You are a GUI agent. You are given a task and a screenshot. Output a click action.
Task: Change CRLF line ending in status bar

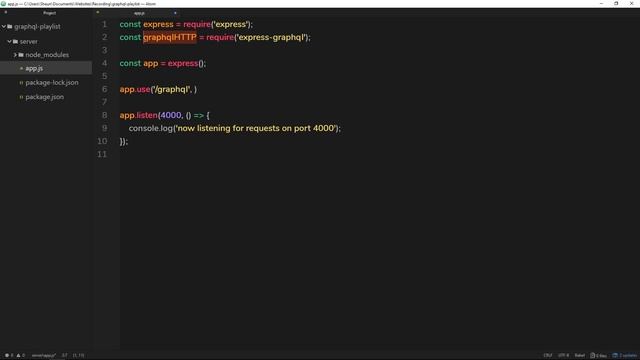(x=548, y=356)
